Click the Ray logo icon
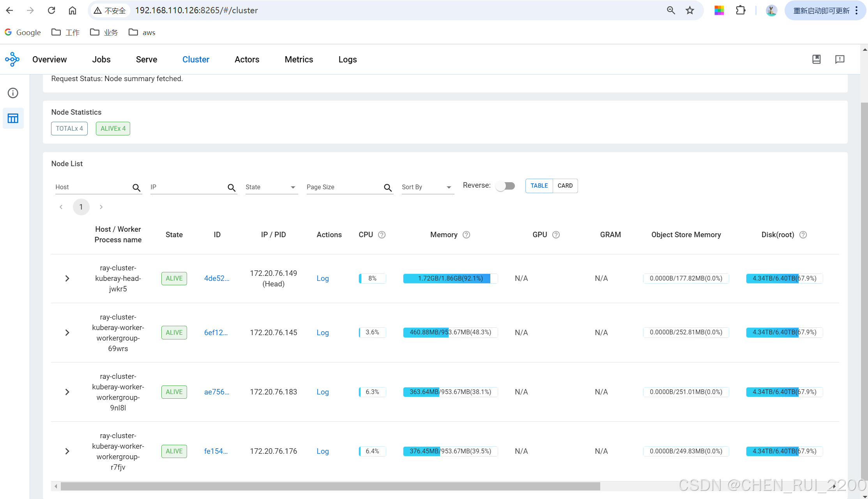 (12, 59)
